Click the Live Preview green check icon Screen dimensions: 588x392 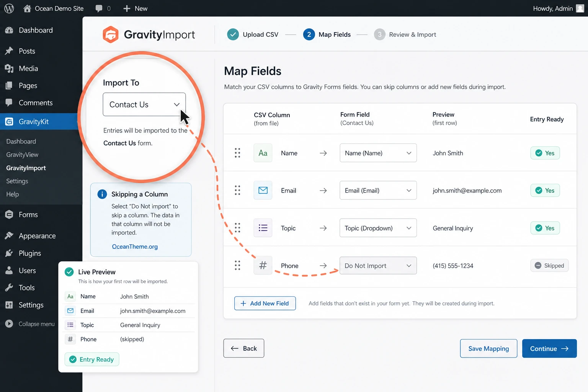[x=69, y=272]
